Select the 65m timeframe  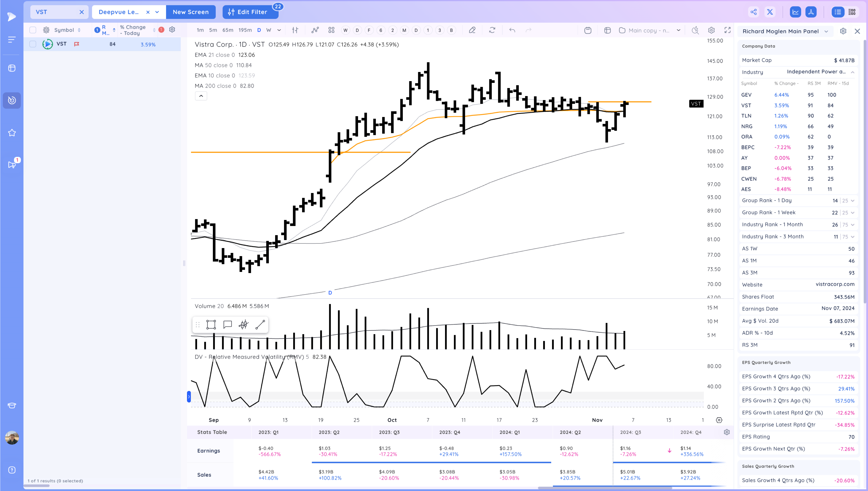pyautogui.click(x=228, y=30)
